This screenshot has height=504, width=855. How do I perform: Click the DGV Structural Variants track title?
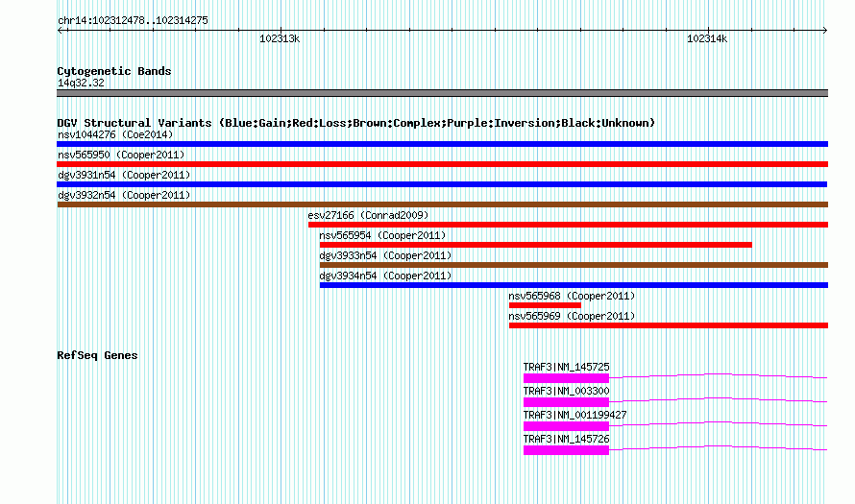tap(355, 123)
